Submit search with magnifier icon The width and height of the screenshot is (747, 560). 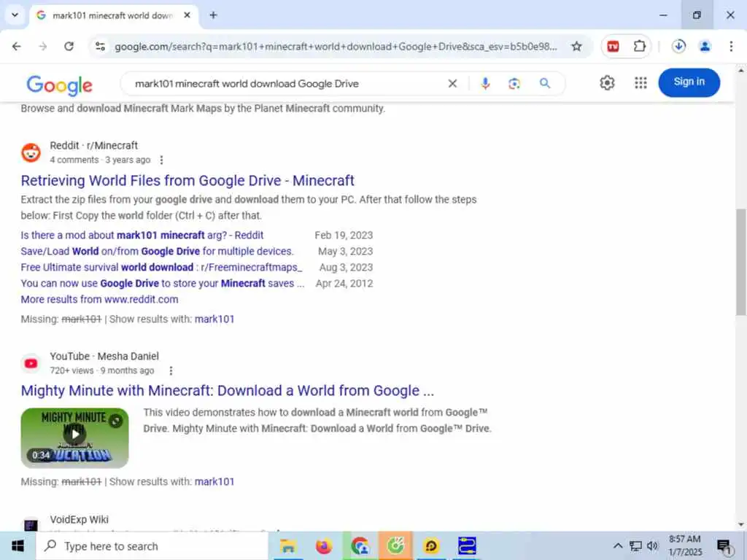pos(544,84)
